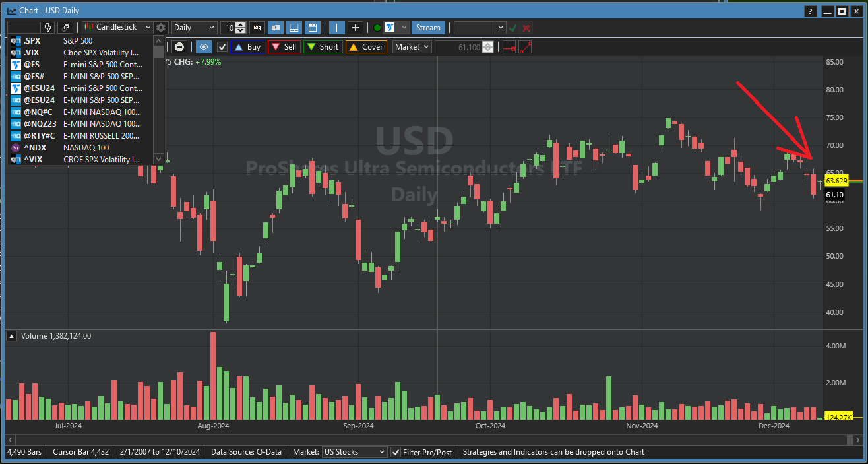Click symbol list scroll up arrow
The width and height of the screenshot is (868, 464).
pyautogui.click(x=158, y=40)
